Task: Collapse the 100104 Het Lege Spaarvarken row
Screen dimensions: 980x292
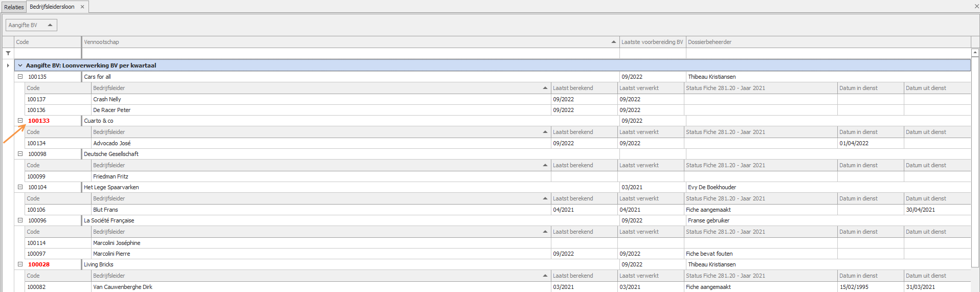Action: point(20,187)
